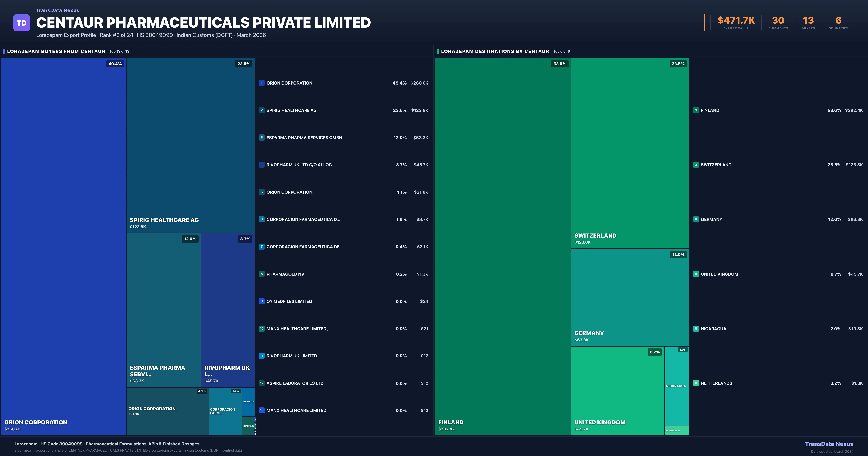Click the Finland destination treemap block
868x456 pixels.
click(x=502, y=246)
